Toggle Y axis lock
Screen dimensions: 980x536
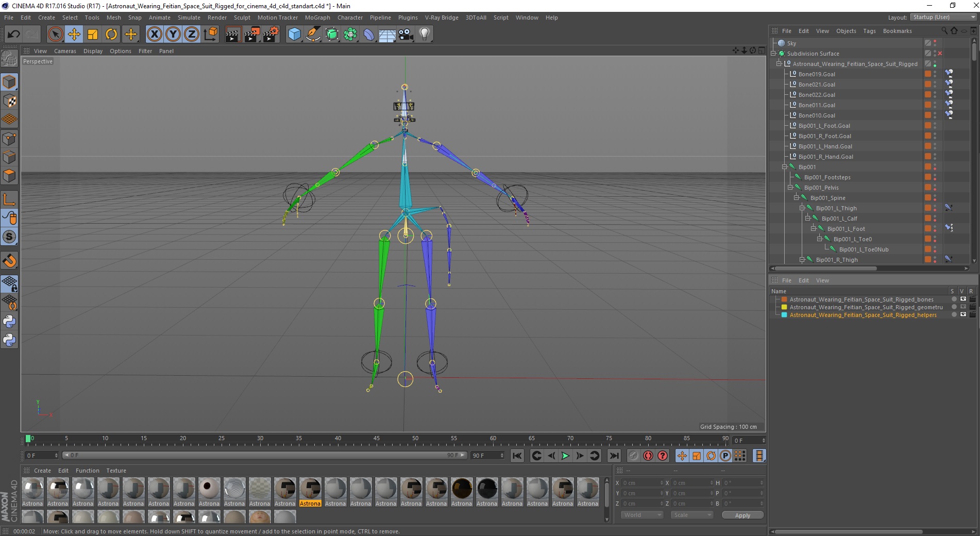point(173,35)
